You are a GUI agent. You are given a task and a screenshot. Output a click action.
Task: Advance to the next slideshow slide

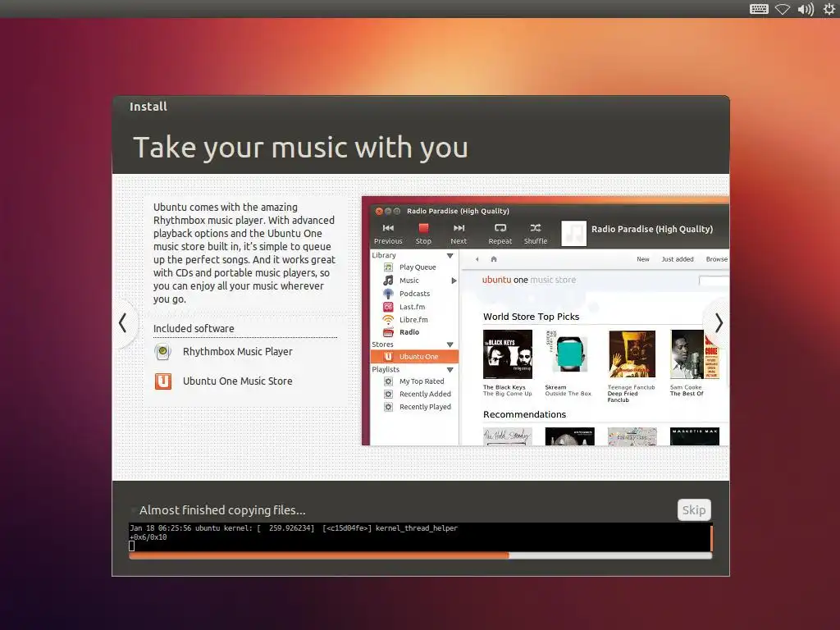719,323
